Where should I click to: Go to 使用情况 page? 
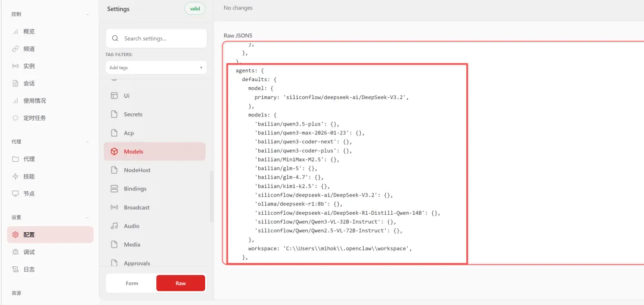[x=50, y=101]
